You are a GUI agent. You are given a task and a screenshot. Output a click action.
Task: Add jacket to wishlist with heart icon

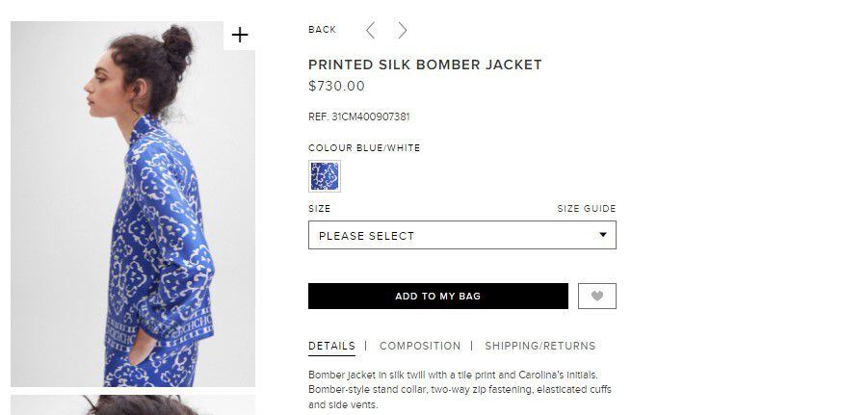coord(596,297)
